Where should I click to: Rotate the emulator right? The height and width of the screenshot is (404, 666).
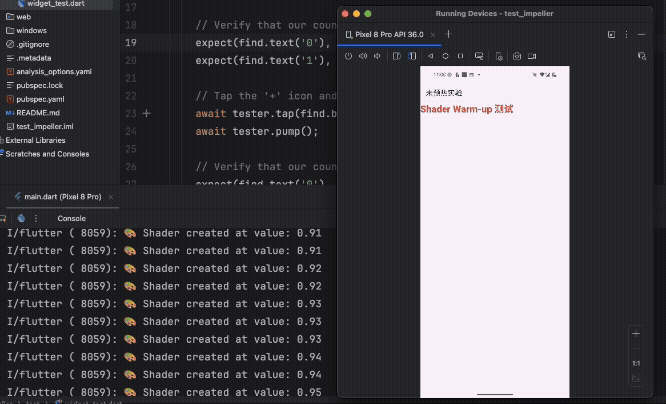coord(412,56)
